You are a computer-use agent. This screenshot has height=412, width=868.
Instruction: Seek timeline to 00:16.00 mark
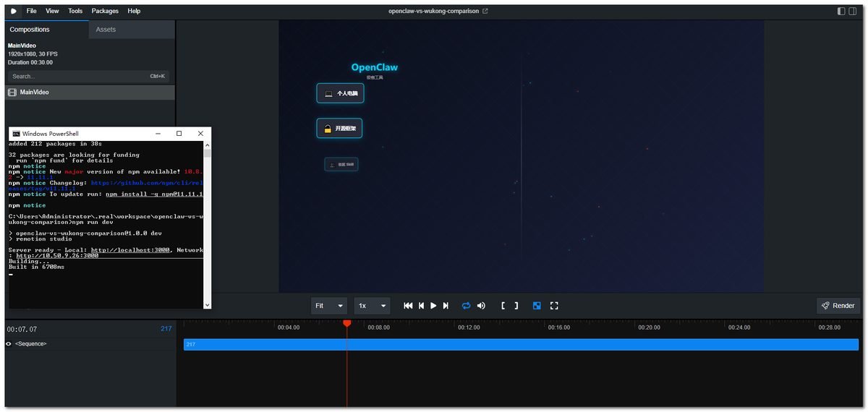[x=559, y=327]
